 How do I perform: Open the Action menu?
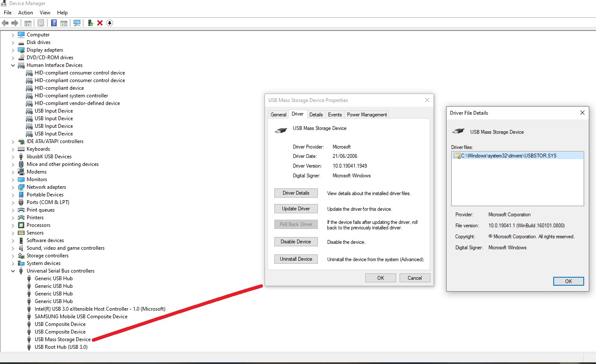[25, 12]
